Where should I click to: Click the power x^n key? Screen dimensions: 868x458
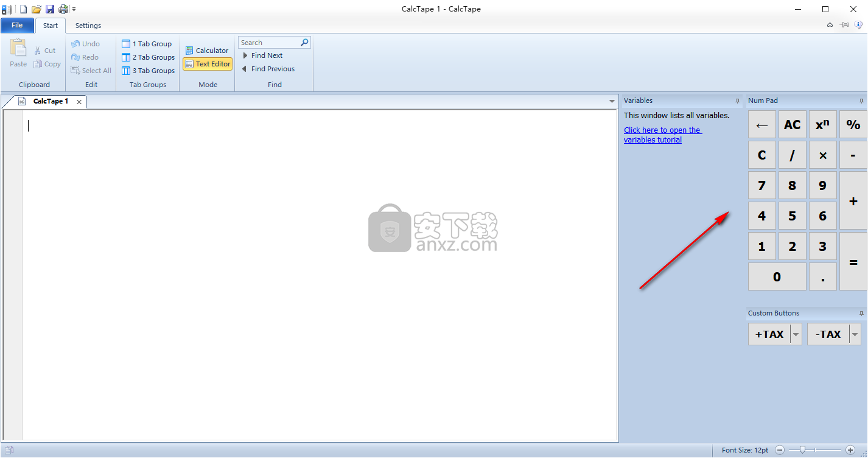coord(822,124)
